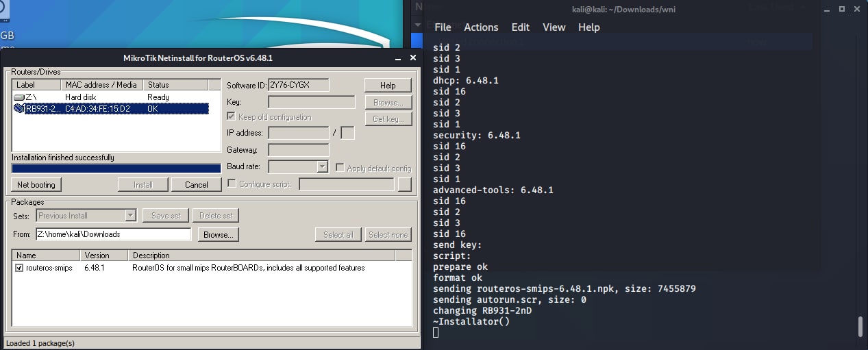
Task: Click terminal line 'format ok'
Action: [458, 277]
